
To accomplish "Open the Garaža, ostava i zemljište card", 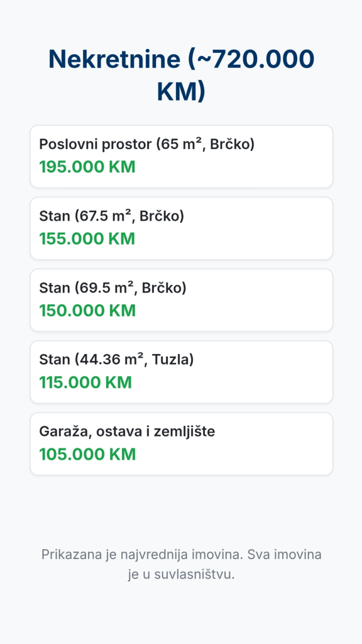I will pos(181,444).
